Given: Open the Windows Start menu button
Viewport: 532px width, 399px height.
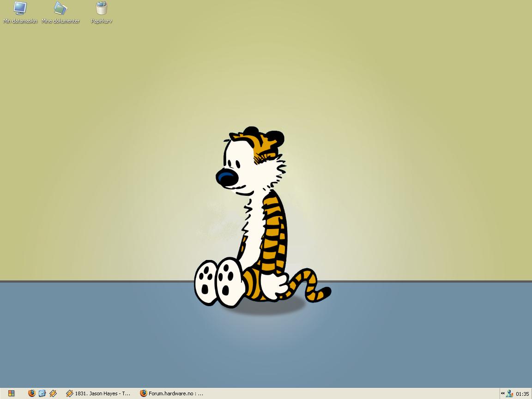Looking at the screenshot, I should pos(11,393).
